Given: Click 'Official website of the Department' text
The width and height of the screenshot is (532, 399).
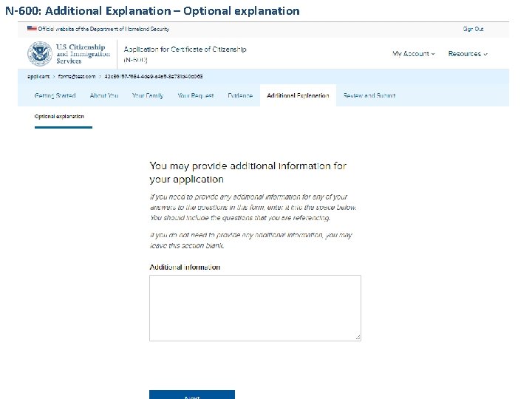Looking at the screenshot, I should tap(103, 29).
